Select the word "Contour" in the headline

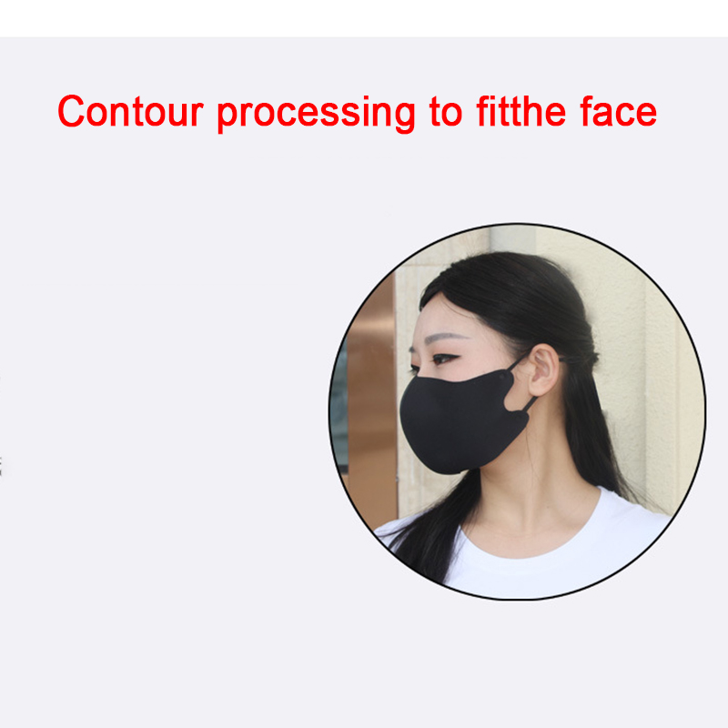pyautogui.click(x=130, y=111)
